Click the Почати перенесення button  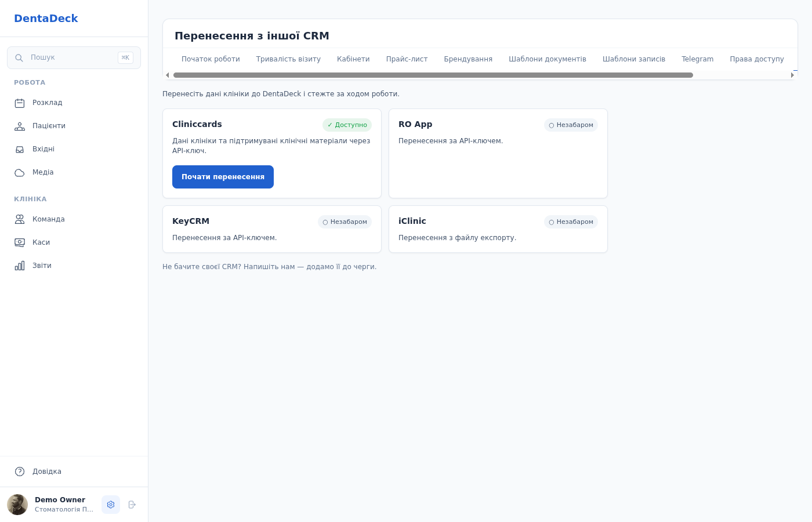[x=223, y=177]
